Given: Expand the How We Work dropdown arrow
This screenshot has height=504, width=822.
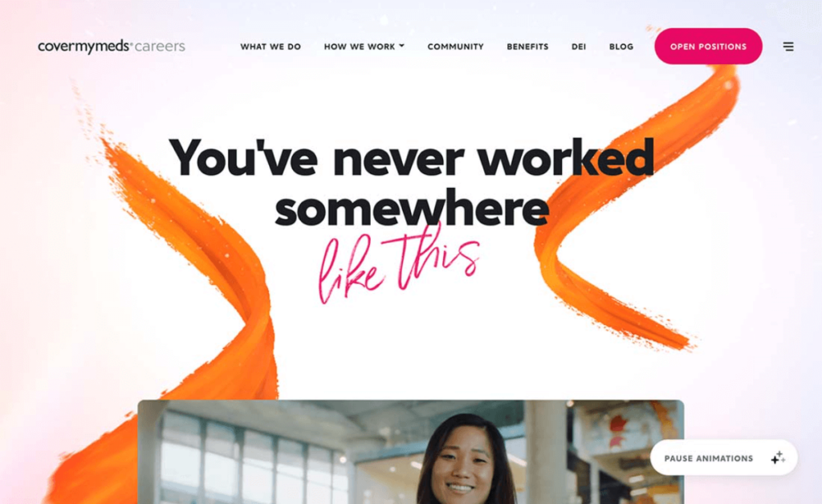Looking at the screenshot, I should [x=401, y=46].
